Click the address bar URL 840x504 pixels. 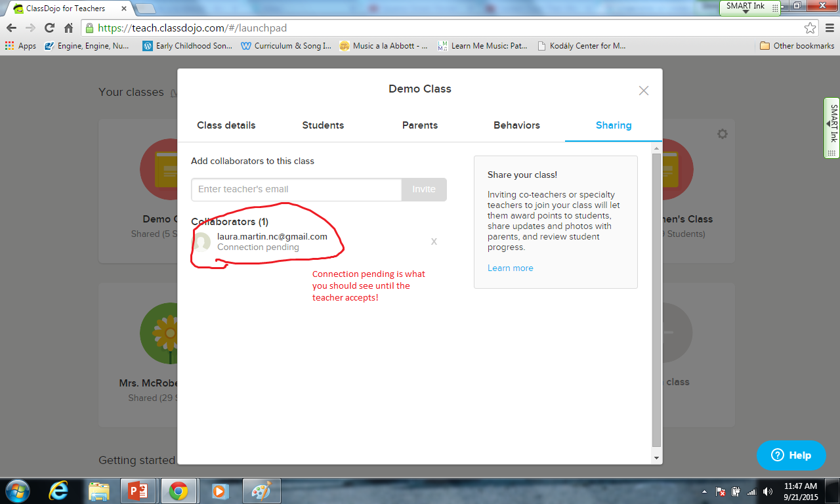click(192, 28)
